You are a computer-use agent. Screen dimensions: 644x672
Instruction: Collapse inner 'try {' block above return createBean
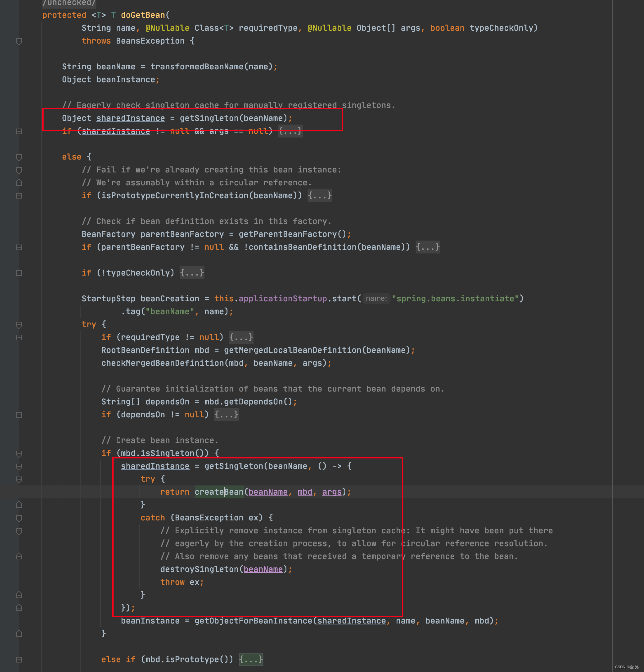[x=19, y=479]
